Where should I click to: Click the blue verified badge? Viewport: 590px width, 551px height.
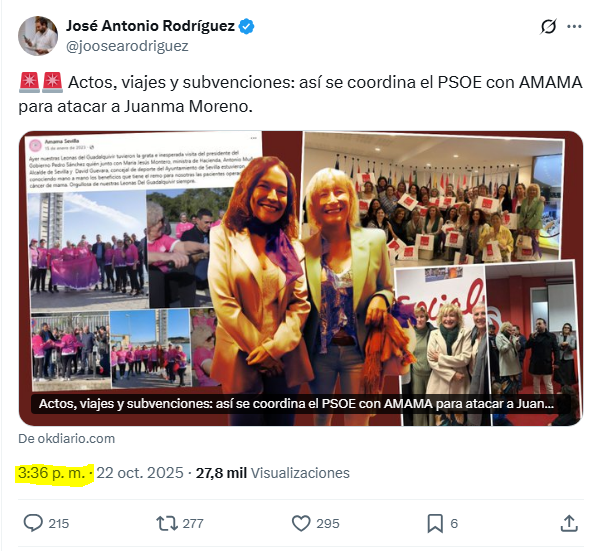(247, 26)
